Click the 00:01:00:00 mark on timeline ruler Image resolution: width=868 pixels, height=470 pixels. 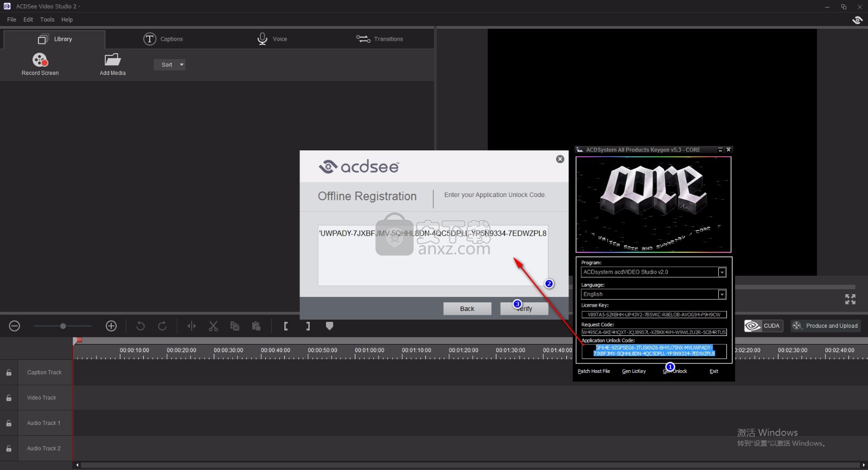pos(369,350)
